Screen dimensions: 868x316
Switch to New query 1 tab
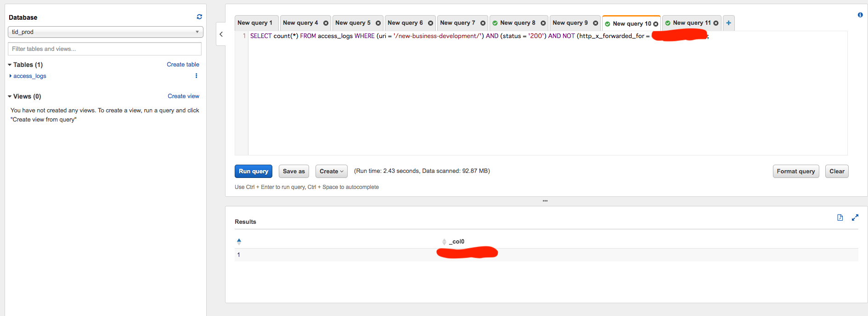pos(255,23)
